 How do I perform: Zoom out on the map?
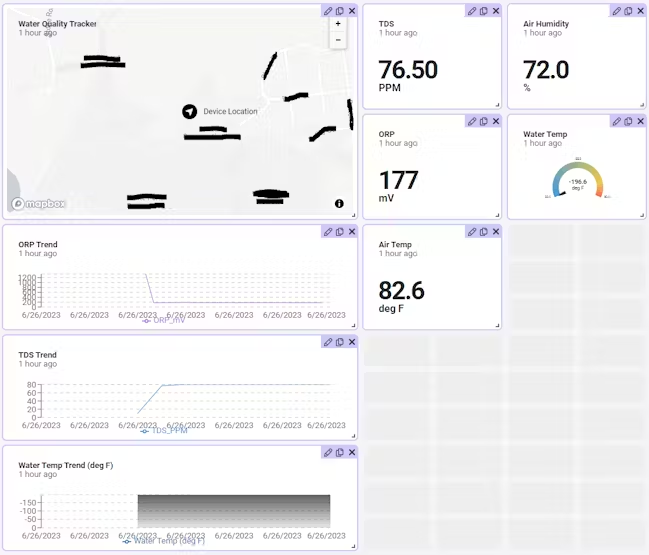click(x=338, y=41)
